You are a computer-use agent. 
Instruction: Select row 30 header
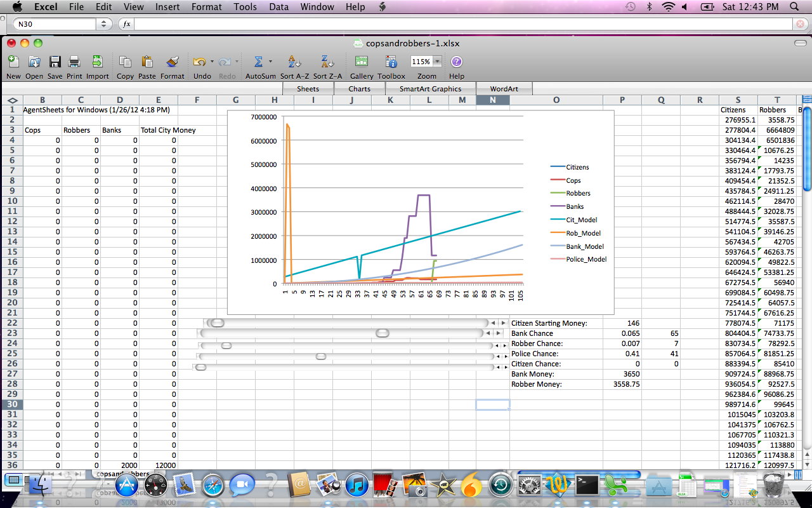pyautogui.click(x=12, y=404)
